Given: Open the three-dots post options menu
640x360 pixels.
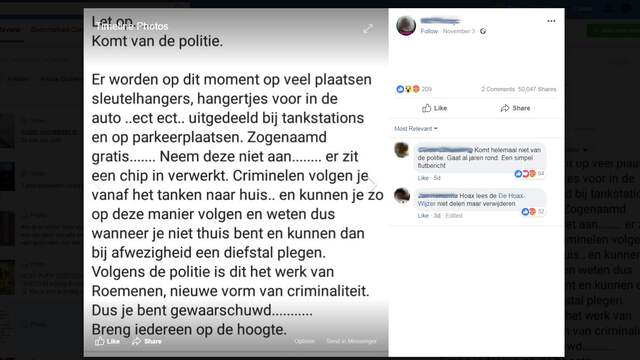Looking at the screenshot, I should [551, 21].
